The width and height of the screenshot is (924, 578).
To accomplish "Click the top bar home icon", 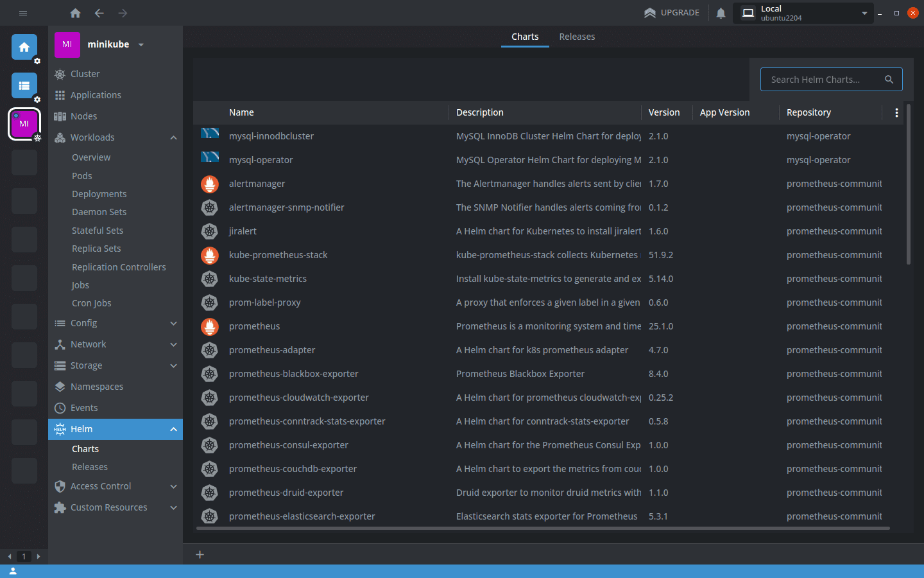I will (x=75, y=13).
